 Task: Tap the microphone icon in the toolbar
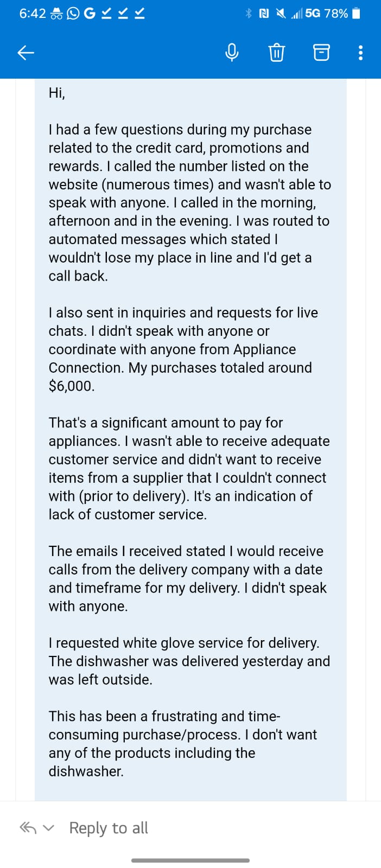232,53
